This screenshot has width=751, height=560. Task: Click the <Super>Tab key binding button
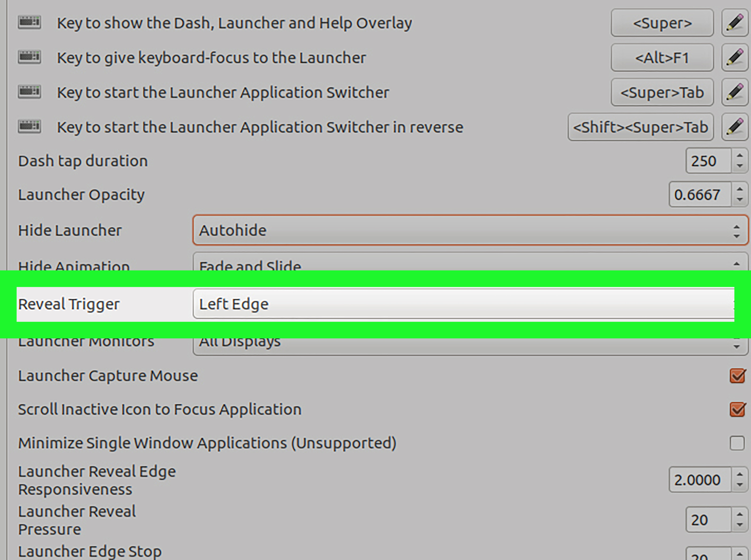(x=662, y=92)
